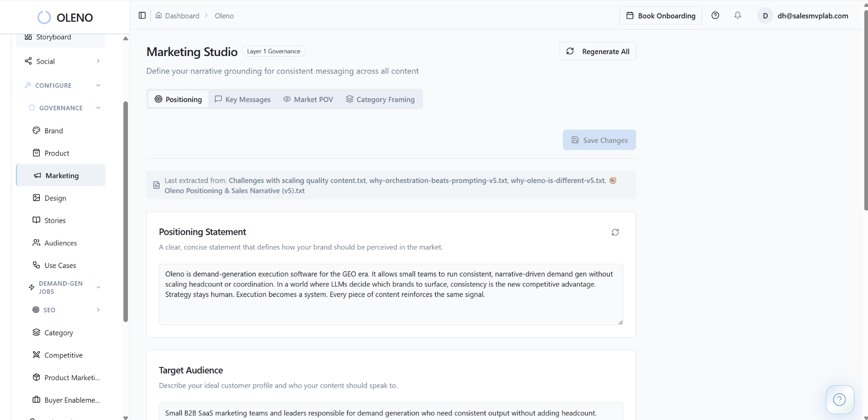
Task: Switch to the Key Messages tab
Action: pos(243,99)
